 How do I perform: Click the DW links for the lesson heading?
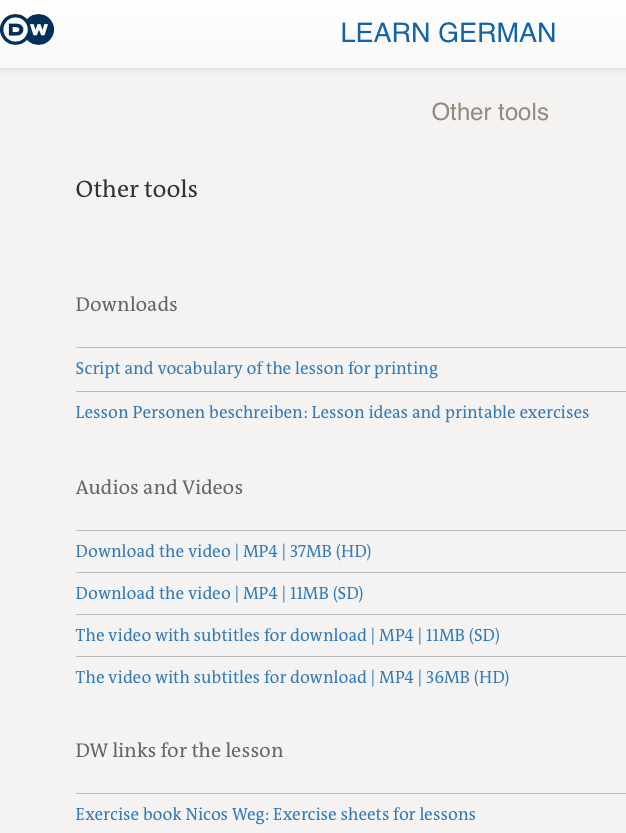[x=180, y=750]
